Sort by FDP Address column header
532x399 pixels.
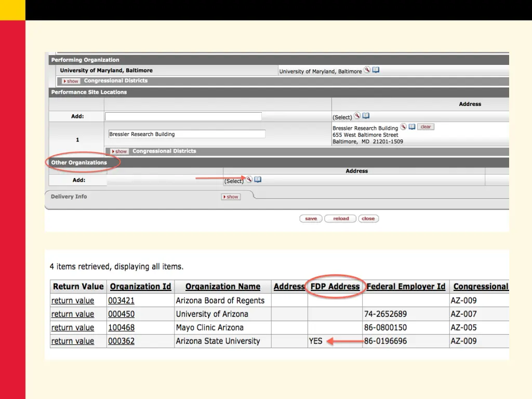point(335,287)
